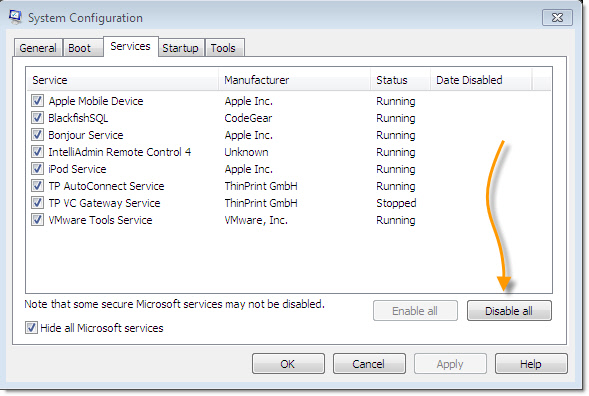
Task: Uncheck VMware Tools Service checkbox
Action: tap(37, 220)
